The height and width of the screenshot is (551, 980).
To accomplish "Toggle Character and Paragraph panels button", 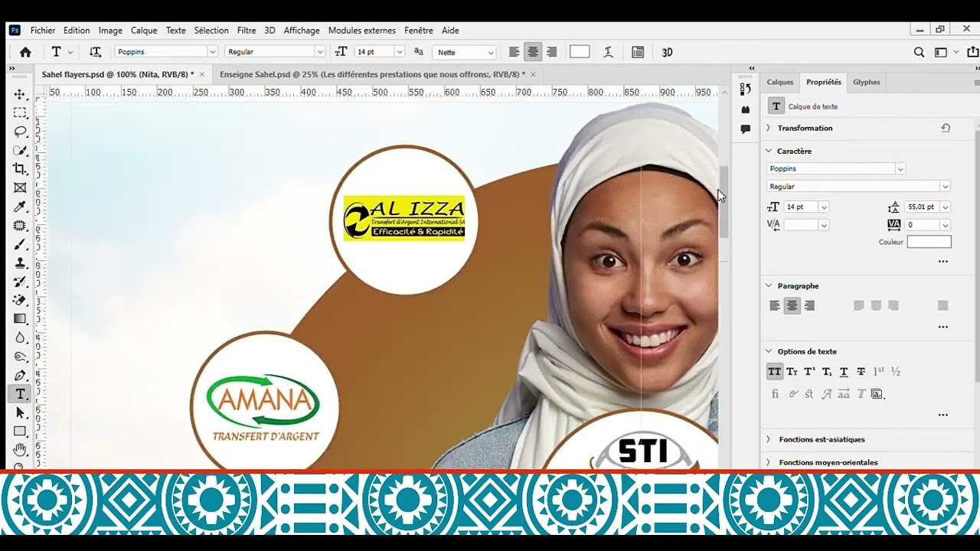I will 638,52.
